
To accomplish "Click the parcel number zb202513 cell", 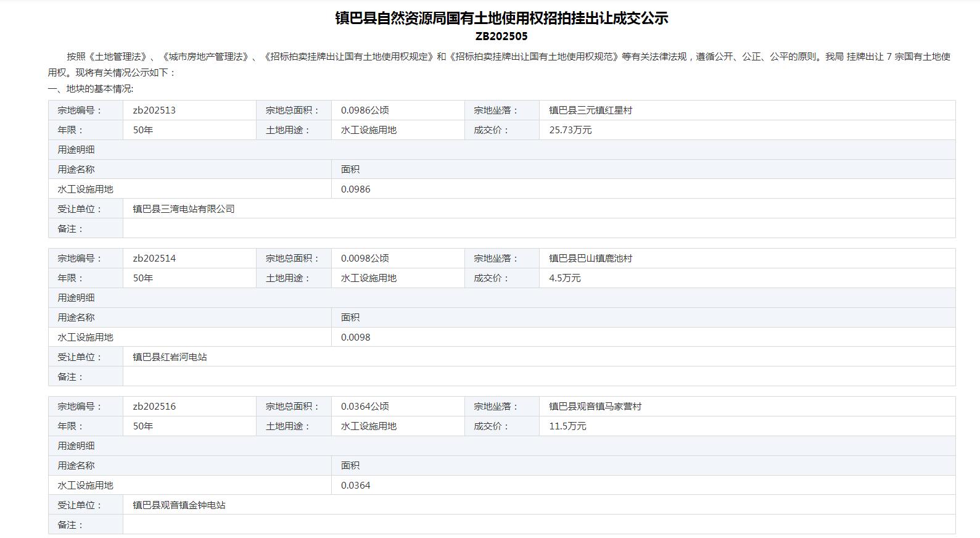I will tap(154, 110).
